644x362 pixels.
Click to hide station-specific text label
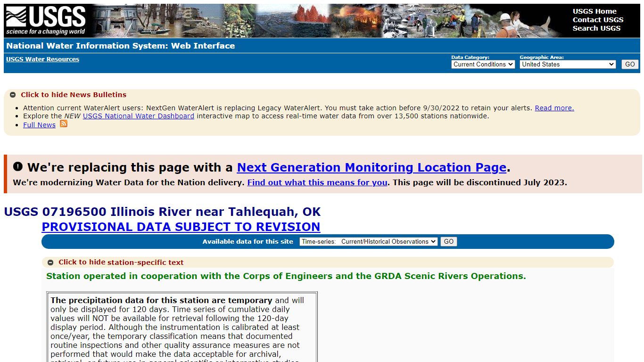tap(121, 263)
